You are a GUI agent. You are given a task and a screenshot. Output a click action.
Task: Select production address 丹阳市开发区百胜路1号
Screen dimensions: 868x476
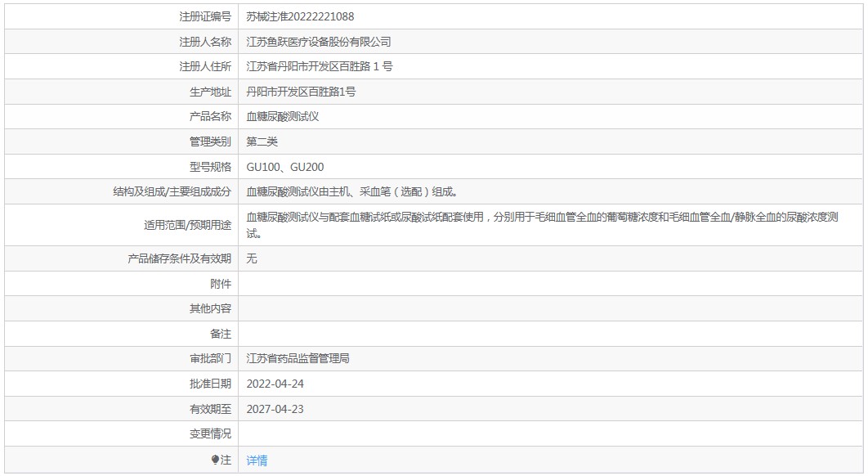click(301, 92)
